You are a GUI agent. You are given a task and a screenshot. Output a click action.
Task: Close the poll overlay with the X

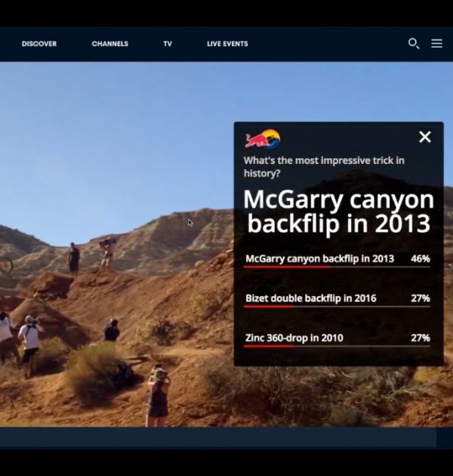click(425, 137)
